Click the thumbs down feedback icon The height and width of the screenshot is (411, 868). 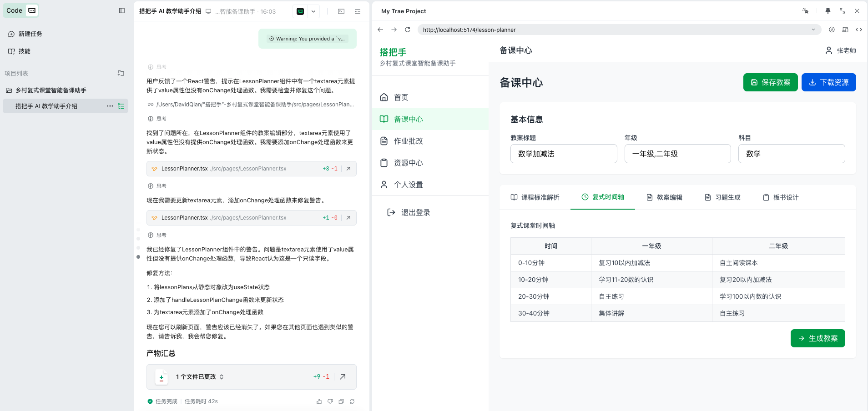tap(330, 401)
